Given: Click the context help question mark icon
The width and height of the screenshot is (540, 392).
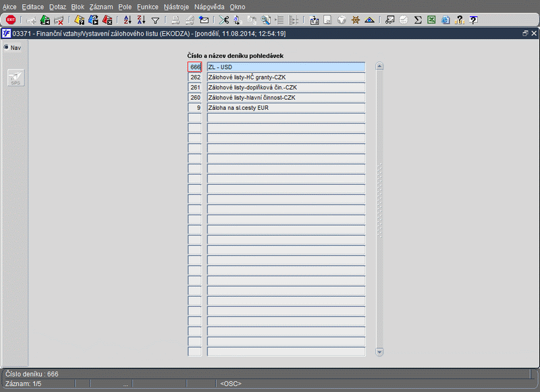Looking at the screenshot, I should (474, 20).
